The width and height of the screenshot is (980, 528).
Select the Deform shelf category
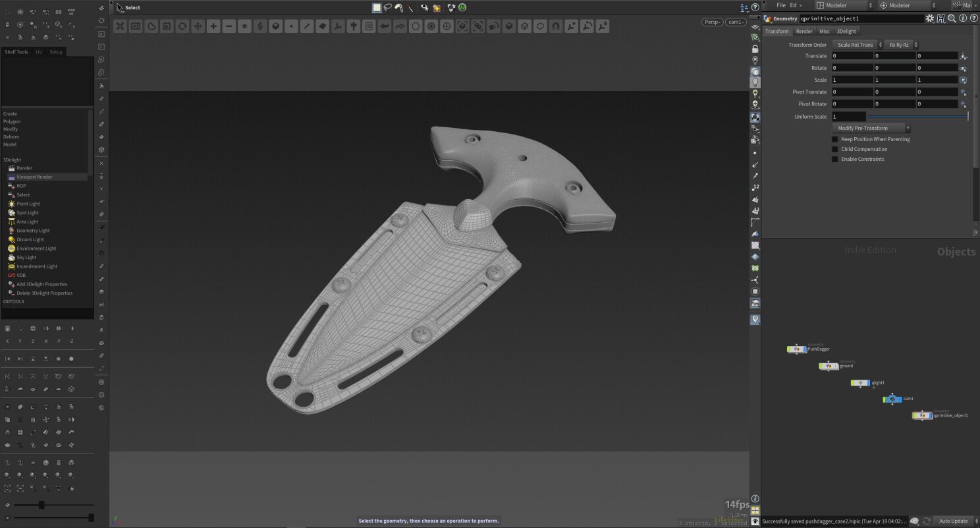click(x=11, y=136)
